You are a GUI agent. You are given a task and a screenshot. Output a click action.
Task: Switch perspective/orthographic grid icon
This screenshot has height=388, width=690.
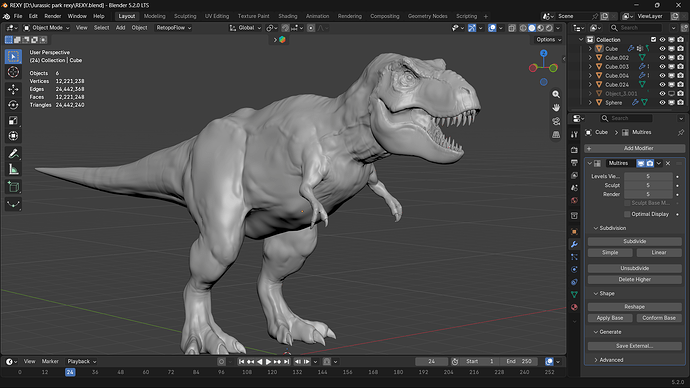click(x=556, y=135)
